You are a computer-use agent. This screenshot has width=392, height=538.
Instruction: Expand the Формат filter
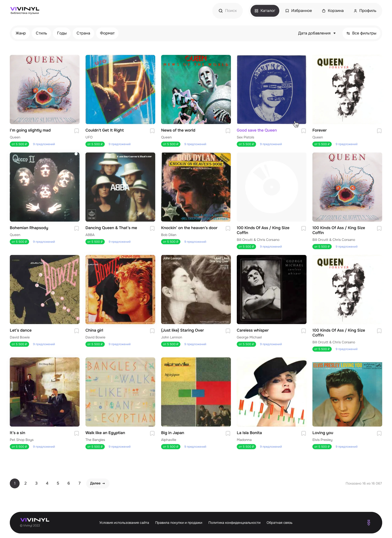click(107, 33)
